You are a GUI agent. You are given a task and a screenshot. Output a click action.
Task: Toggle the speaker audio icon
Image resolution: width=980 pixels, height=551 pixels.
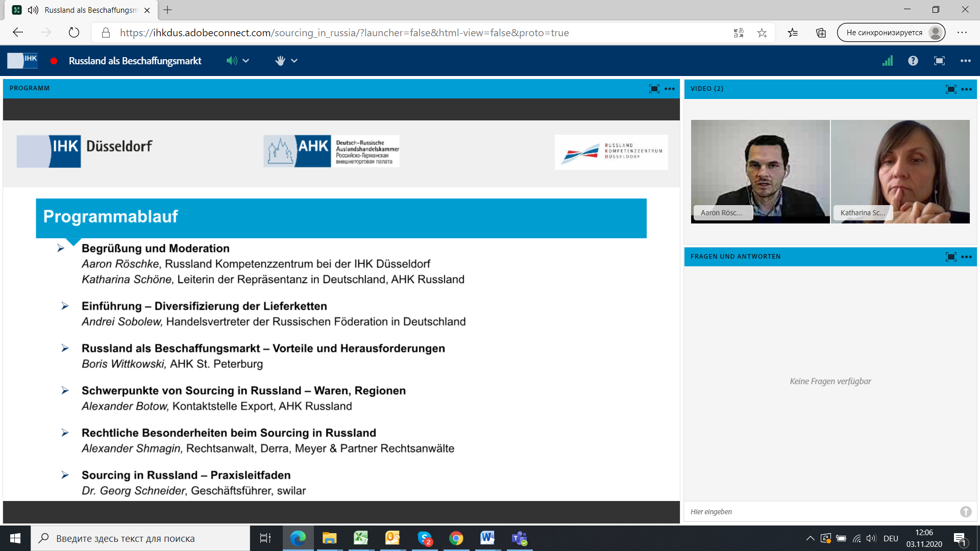pos(232,61)
